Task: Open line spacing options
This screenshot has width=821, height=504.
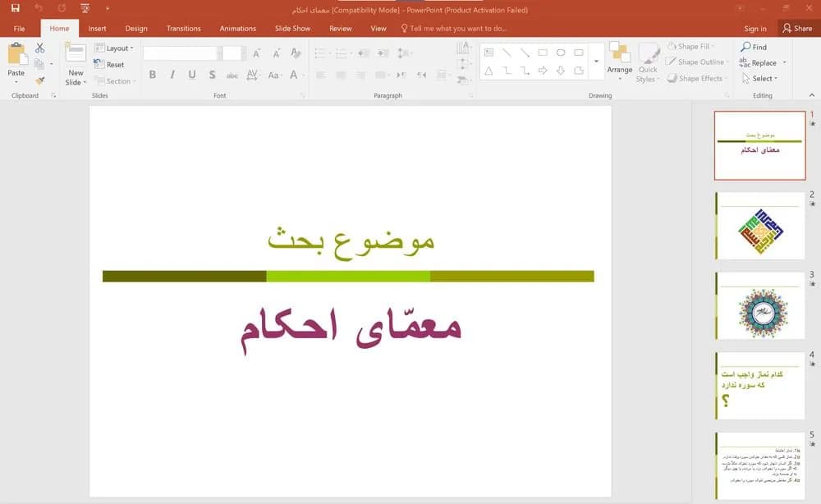Action: (x=404, y=53)
